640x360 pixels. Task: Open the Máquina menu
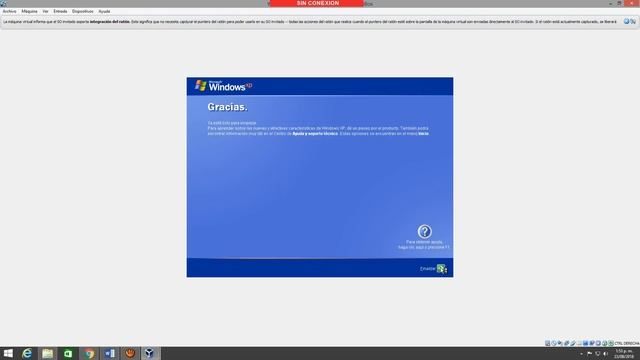click(29, 11)
